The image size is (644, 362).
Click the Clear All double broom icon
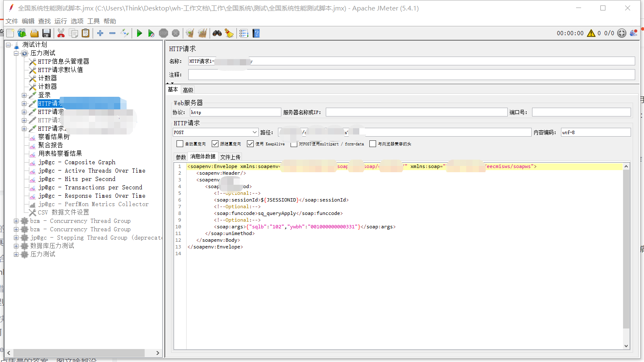point(202,33)
